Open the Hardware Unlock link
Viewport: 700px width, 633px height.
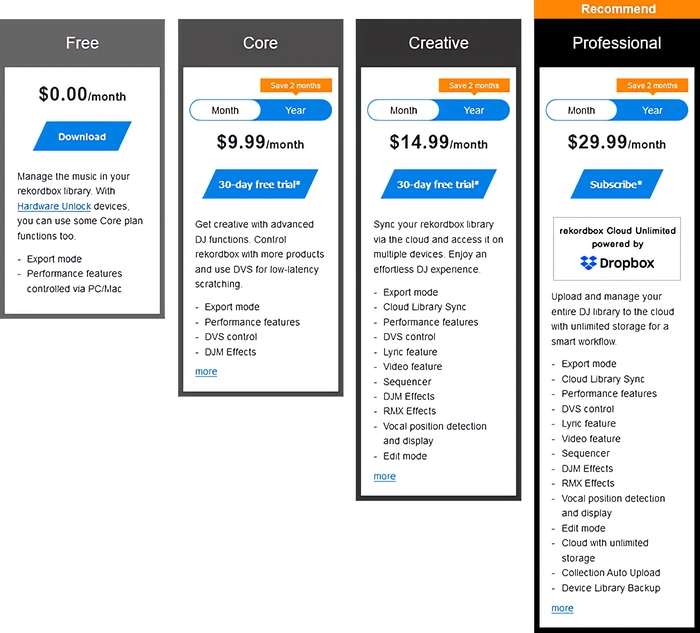click(54, 206)
